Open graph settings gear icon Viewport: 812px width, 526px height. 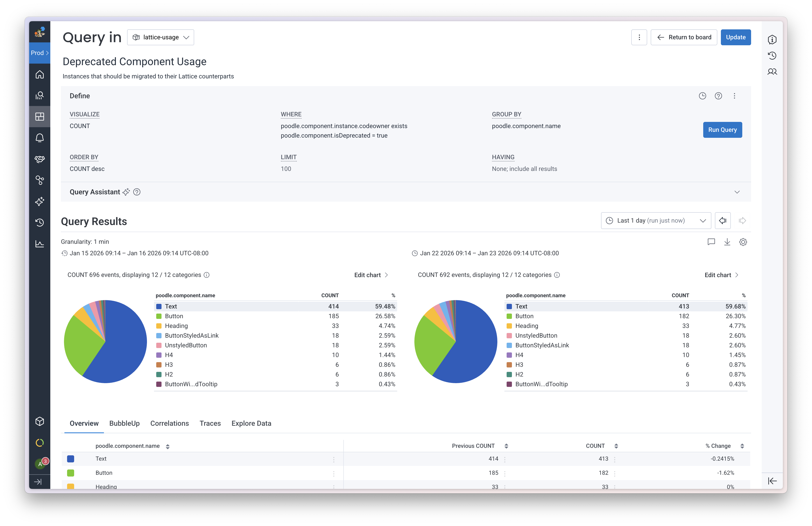(743, 242)
